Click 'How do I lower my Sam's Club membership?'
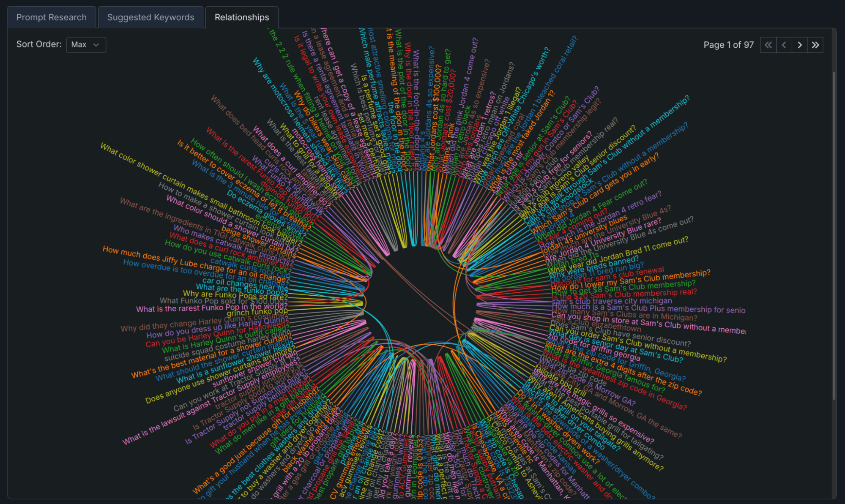Screen dimensions: 845x504 631,281
